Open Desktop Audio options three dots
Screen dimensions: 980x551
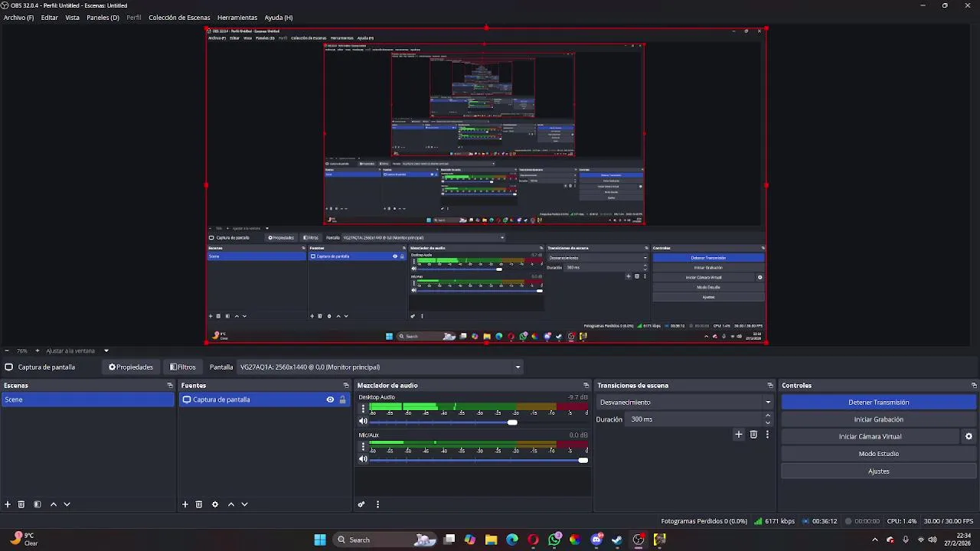[x=363, y=409]
